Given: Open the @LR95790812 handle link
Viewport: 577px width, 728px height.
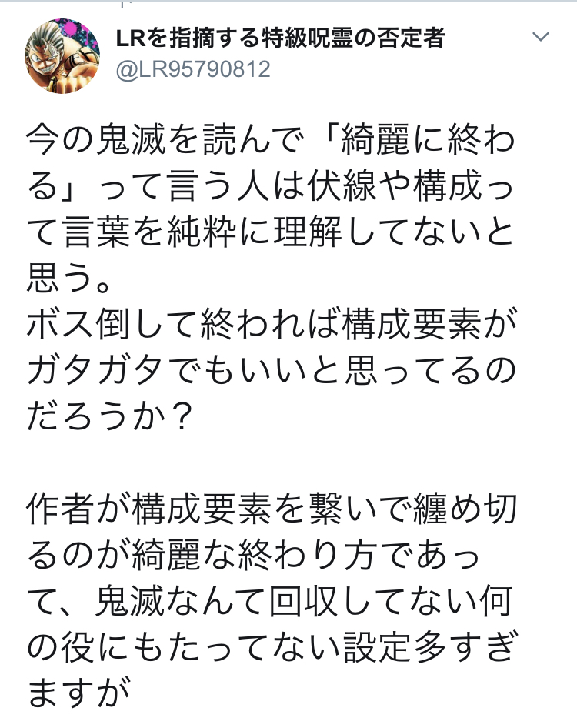Looking at the screenshot, I should point(193,69).
